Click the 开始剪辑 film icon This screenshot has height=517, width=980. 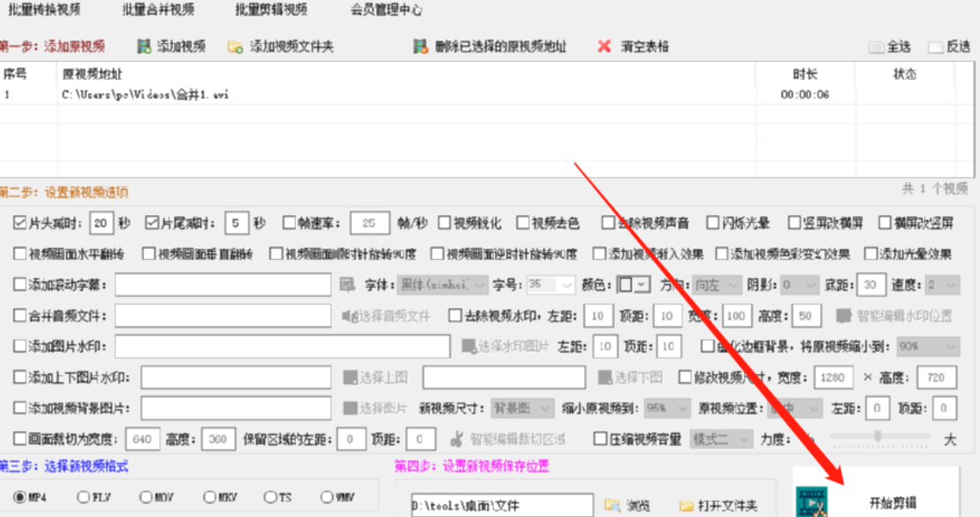[811, 502]
